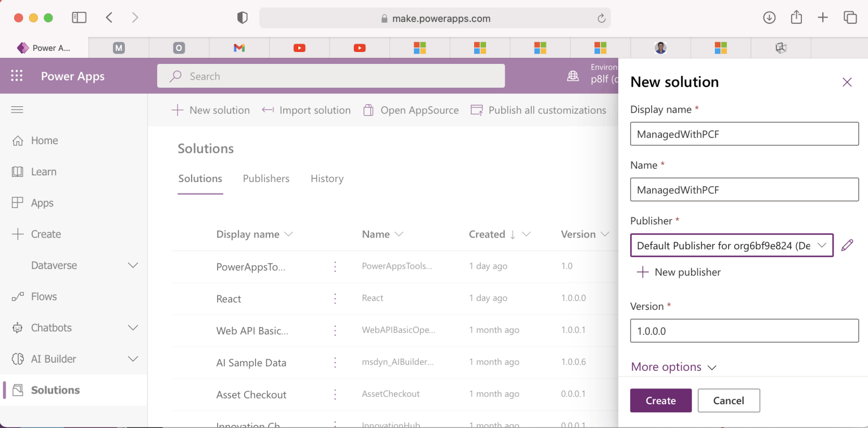Switch to the Publishers tab
The width and height of the screenshot is (868, 428).
pyautogui.click(x=266, y=179)
